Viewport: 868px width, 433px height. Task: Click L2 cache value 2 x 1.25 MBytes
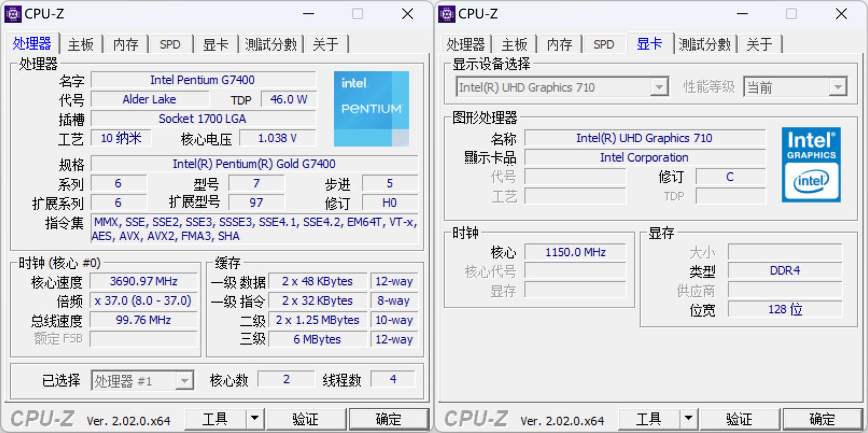pyautogui.click(x=318, y=320)
